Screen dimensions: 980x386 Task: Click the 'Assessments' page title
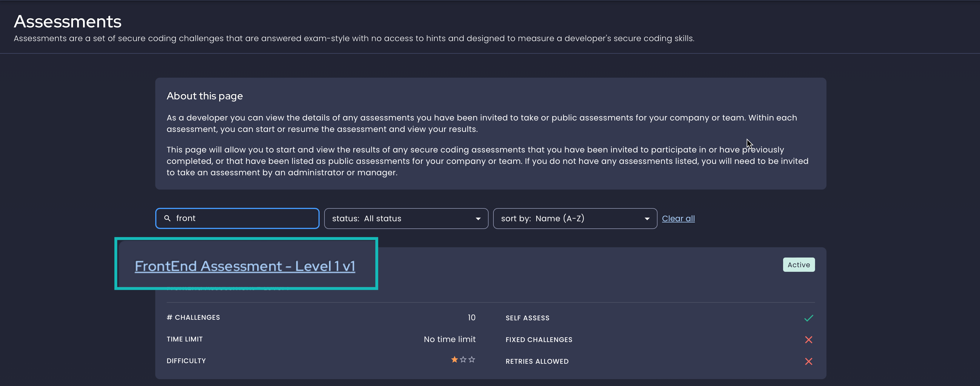click(68, 21)
